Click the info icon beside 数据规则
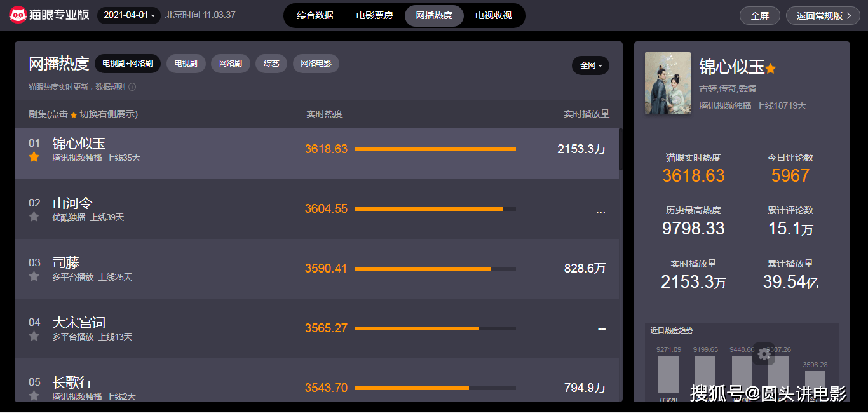 [132, 87]
